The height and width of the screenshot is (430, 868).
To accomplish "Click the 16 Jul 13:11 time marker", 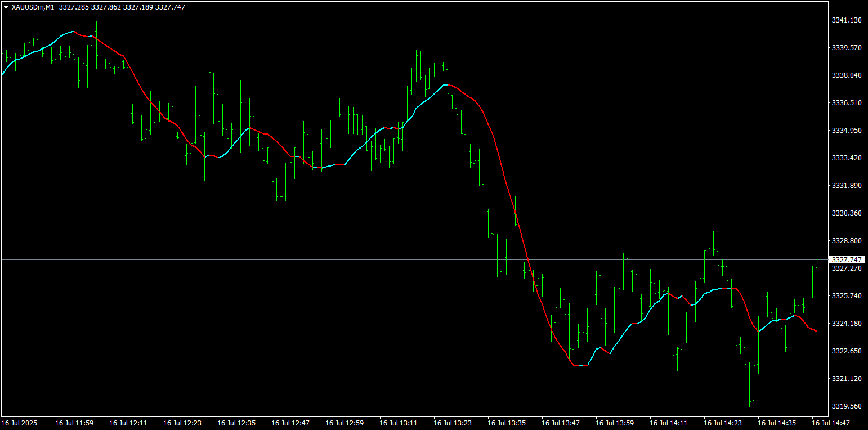I will click(399, 423).
